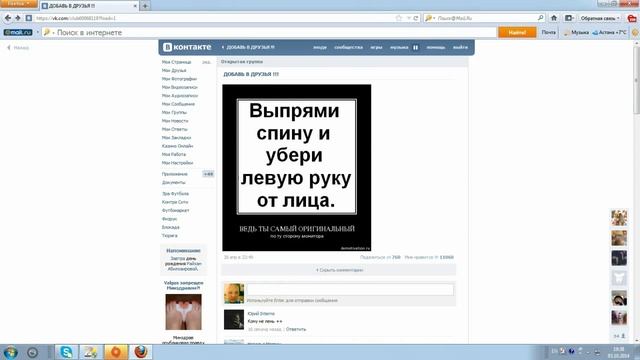
Task: Open the Астана weather widget
Action: (x=609, y=32)
